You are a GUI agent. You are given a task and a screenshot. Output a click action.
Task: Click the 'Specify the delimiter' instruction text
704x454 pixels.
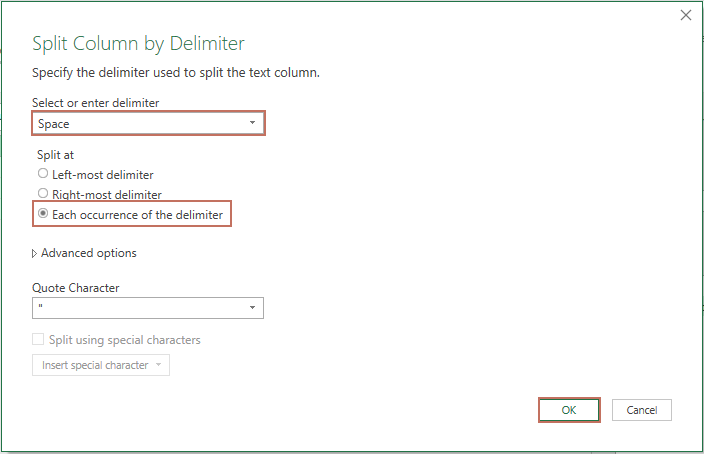pos(176,73)
